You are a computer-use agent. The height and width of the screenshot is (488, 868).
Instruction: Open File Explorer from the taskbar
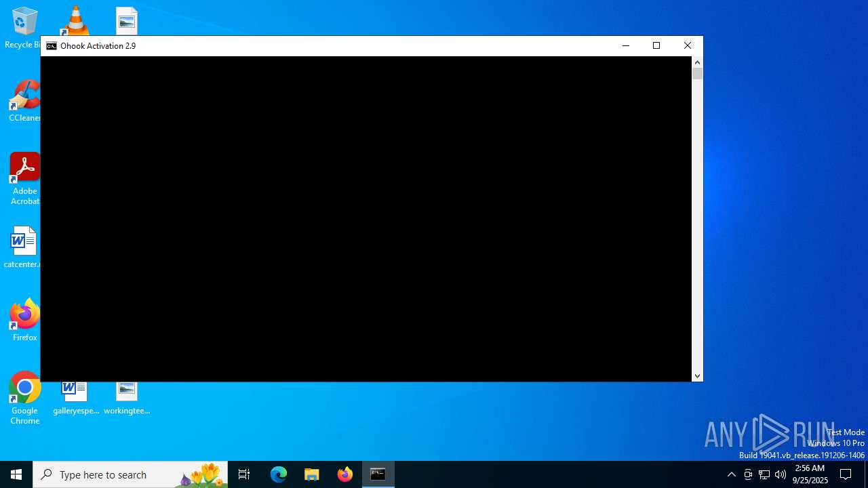[x=312, y=474]
